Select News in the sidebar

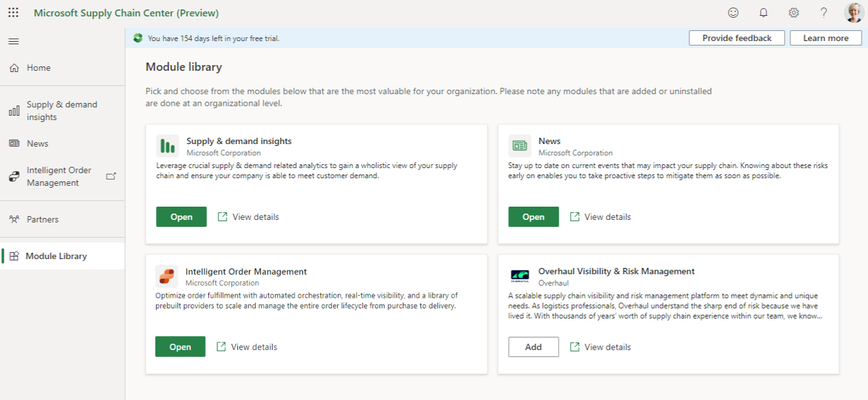(x=62, y=143)
